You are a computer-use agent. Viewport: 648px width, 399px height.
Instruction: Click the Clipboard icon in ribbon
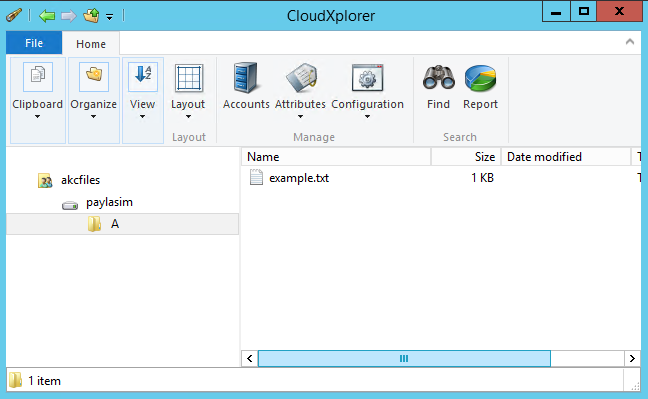(38, 76)
